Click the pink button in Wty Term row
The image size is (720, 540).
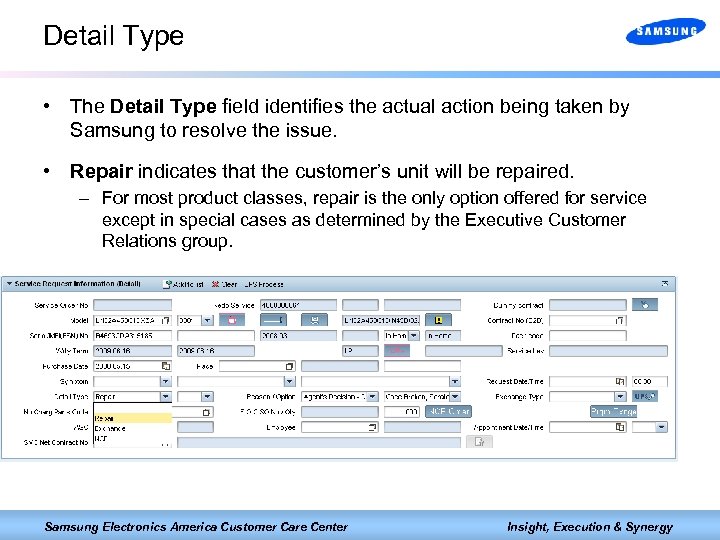pyautogui.click(x=397, y=351)
